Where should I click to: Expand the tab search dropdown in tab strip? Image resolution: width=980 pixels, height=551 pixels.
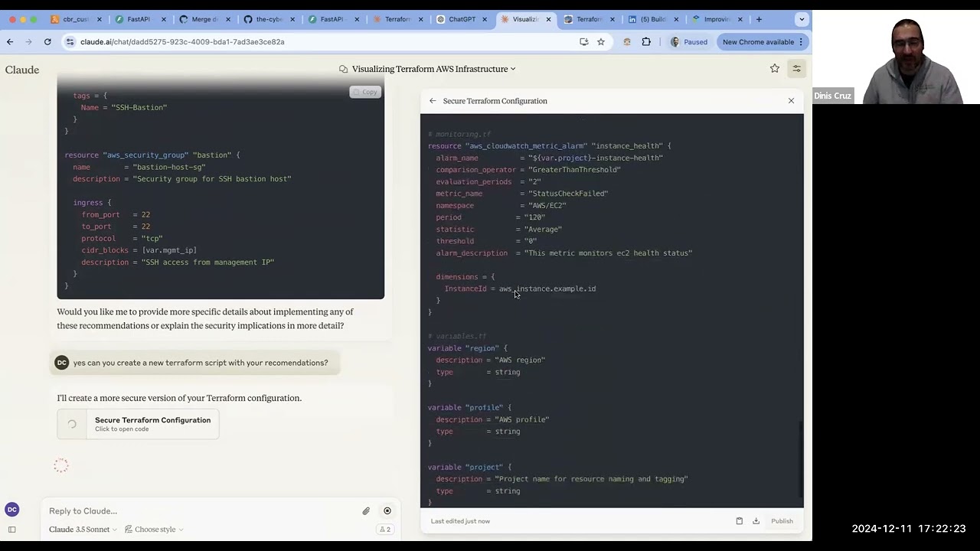(x=802, y=19)
